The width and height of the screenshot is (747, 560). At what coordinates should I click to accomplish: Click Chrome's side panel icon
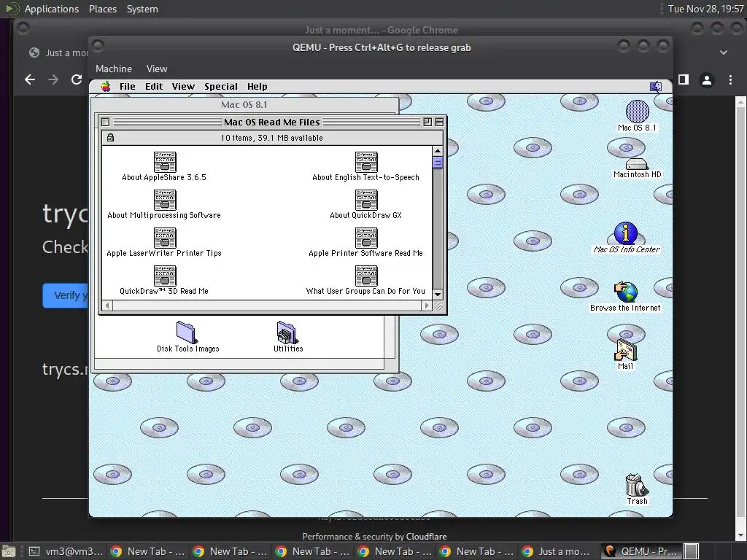[684, 79]
